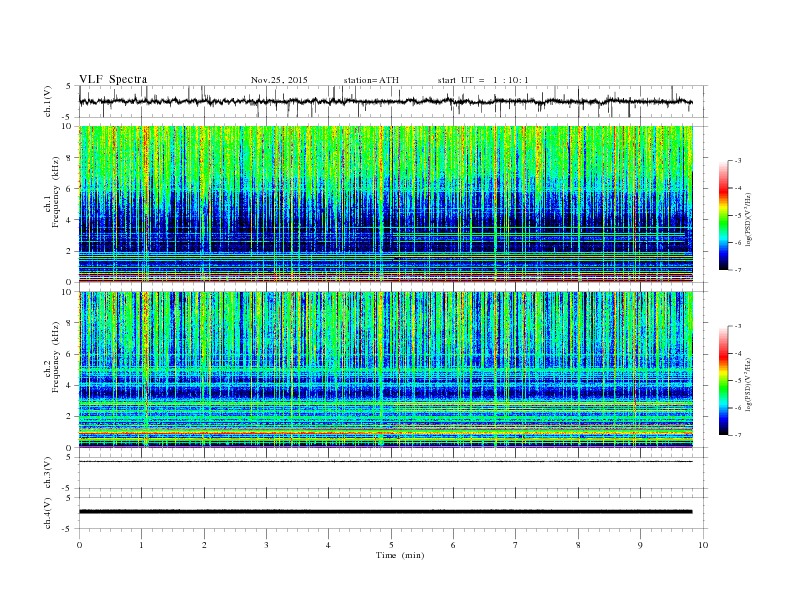This screenshot has height=612, width=792.
Task: Click time axis tick label '0'
Action: click(x=79, y=545)
